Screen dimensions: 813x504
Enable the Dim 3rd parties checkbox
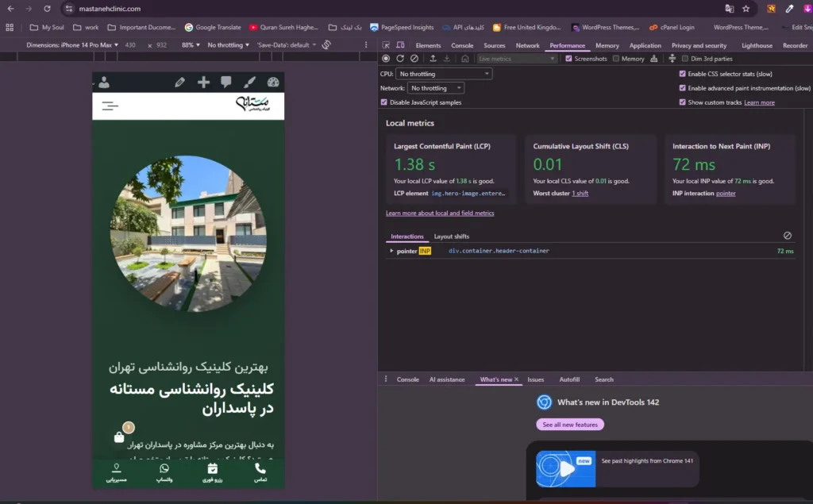point(685,59)
